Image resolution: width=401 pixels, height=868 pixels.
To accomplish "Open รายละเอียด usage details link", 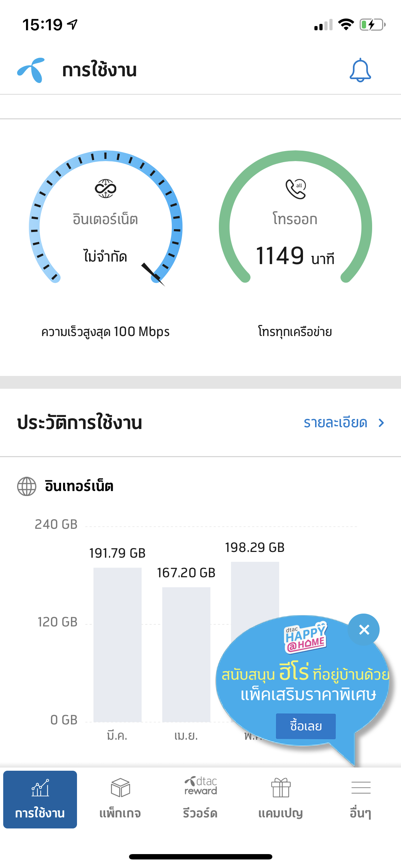I will [x=335, y=423].
